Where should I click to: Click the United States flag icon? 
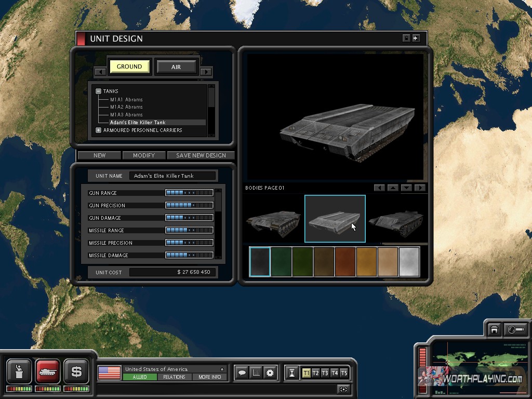point(110,373)
